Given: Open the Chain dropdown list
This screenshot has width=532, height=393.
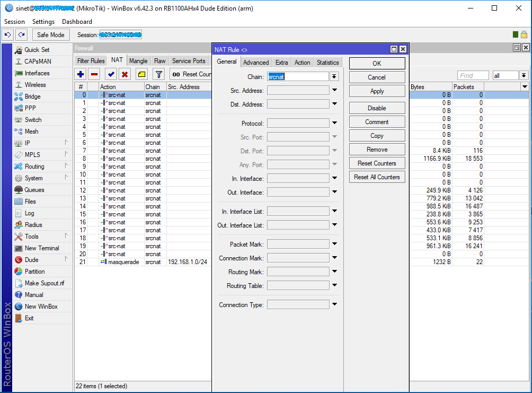Looking at the screenshot, I should point(334,77).
